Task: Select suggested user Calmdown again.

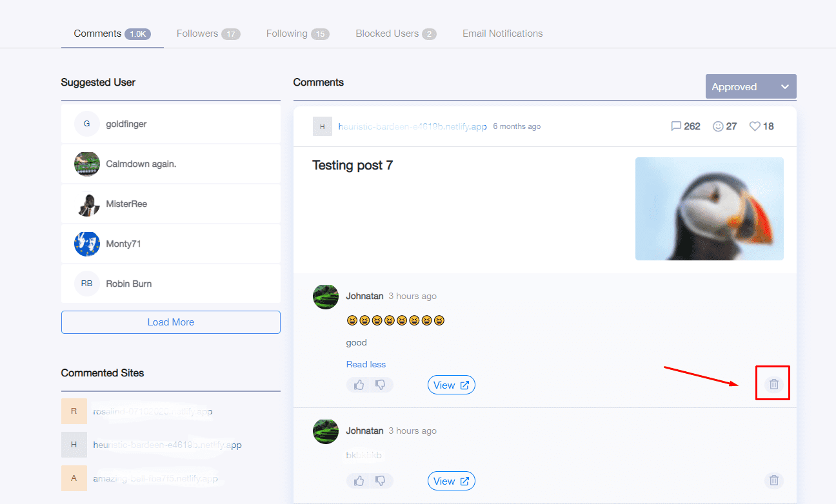Action: coord(171,164)
